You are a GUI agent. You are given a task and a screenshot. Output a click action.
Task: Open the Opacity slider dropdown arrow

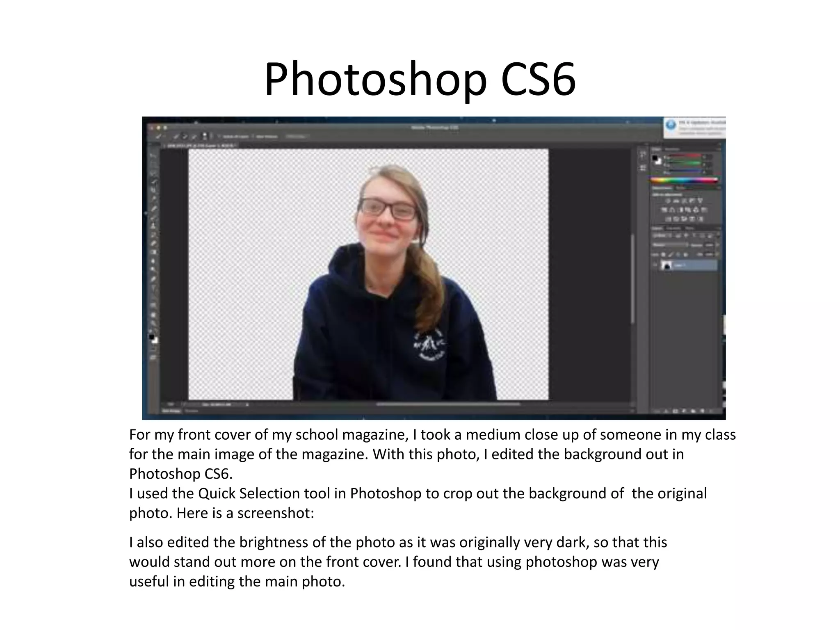click(717, 245)
